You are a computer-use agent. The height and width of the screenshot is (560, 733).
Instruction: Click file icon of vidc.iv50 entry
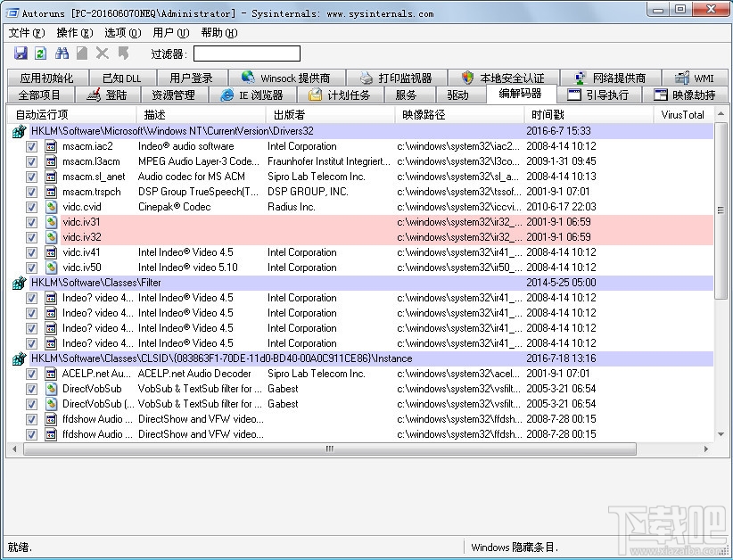coord(51,268)
